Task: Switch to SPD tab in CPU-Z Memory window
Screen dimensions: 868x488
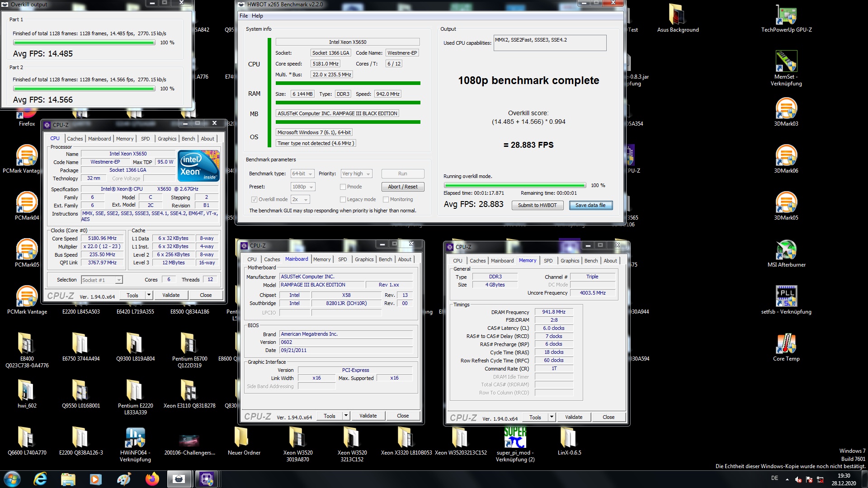Action: coord(548,261)
